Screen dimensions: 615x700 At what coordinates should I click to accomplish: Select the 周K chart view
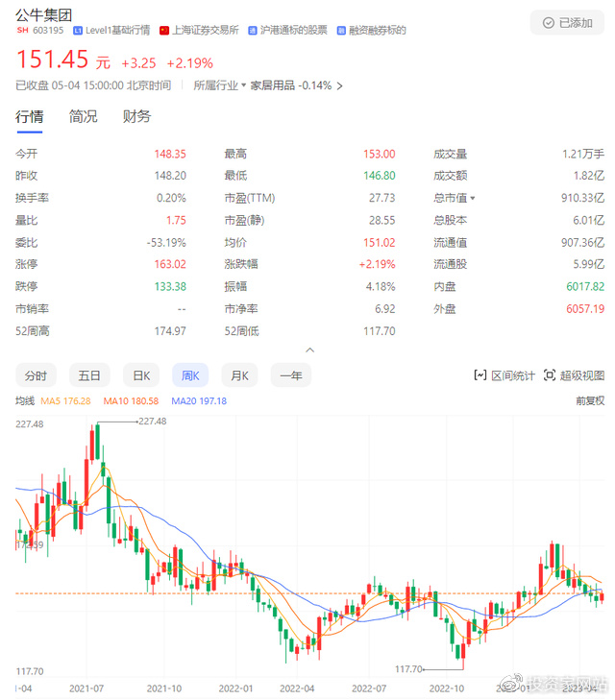click(x=190, y=375)
